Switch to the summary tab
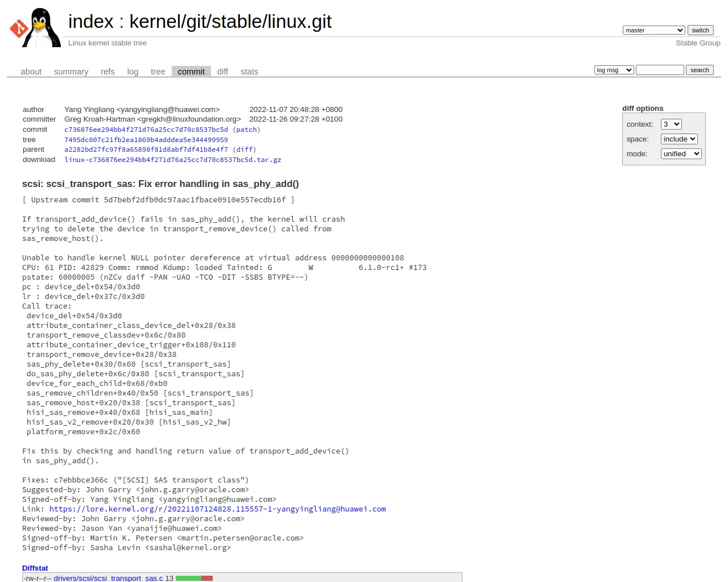Screen dimensions: 728x582 coord(71,72)
